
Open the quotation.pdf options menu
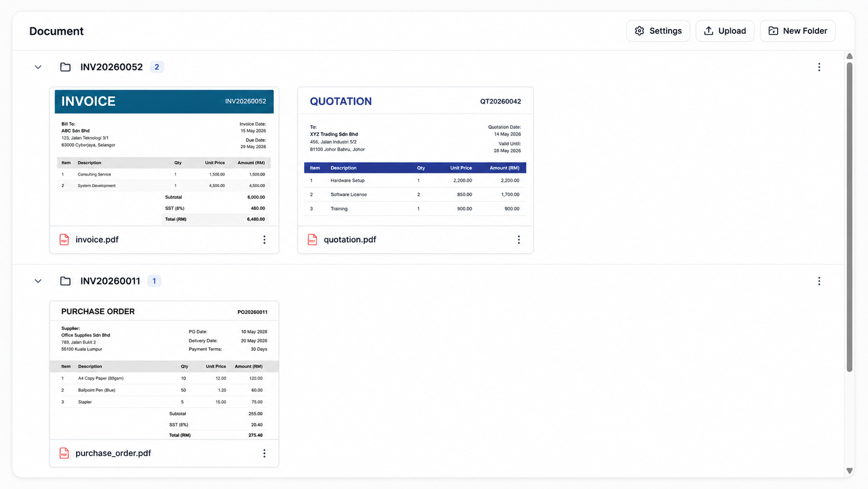click(x=519, y=240)
